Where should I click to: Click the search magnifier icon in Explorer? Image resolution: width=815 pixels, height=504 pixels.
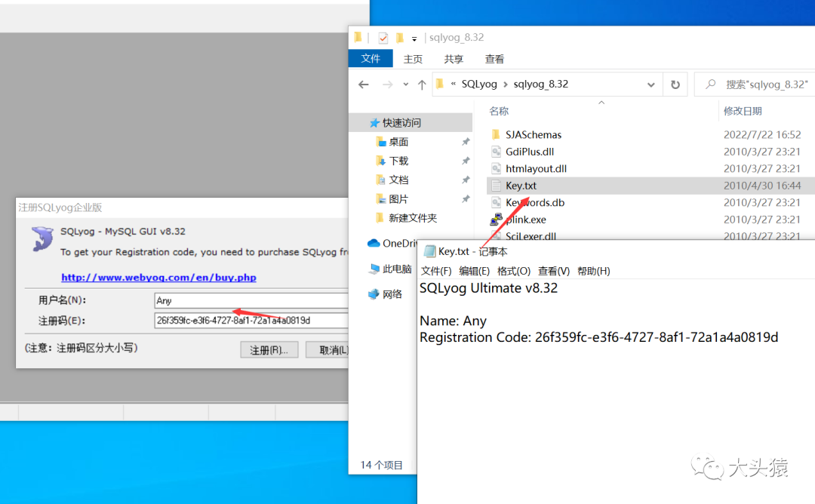(x=711, y=85)
